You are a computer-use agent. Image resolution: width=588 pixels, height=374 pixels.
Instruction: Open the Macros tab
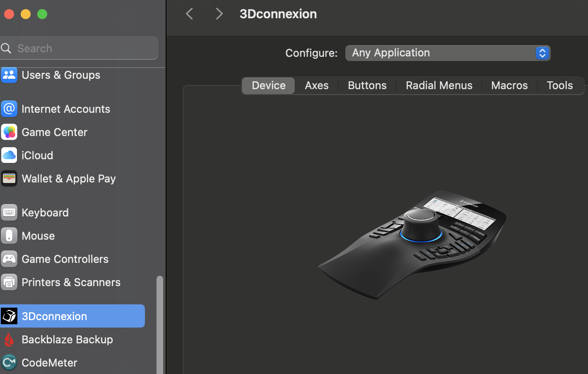click(x=509, y=85)
